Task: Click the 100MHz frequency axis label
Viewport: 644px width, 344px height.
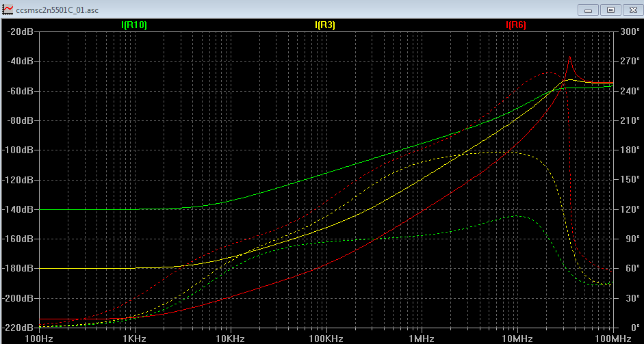Action: click(x=613, y=339)
